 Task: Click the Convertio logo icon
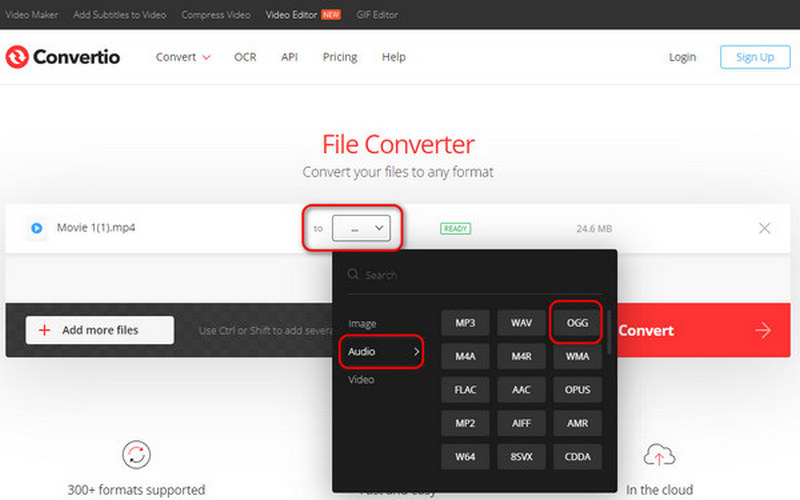pyautogui.click(x=17, y=57)
